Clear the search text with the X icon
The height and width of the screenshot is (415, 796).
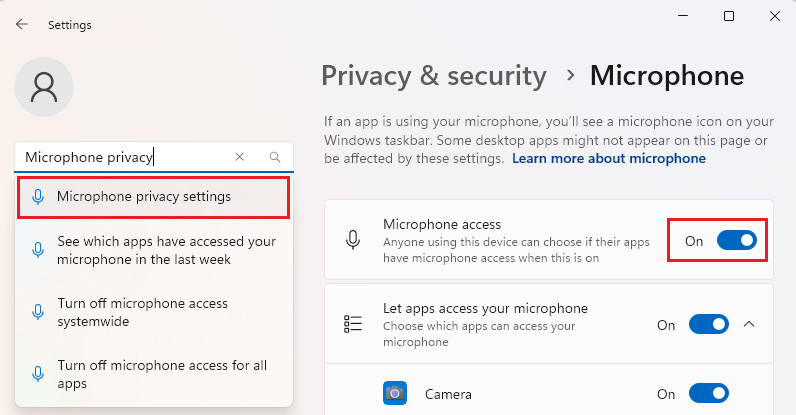pos(240,157)
